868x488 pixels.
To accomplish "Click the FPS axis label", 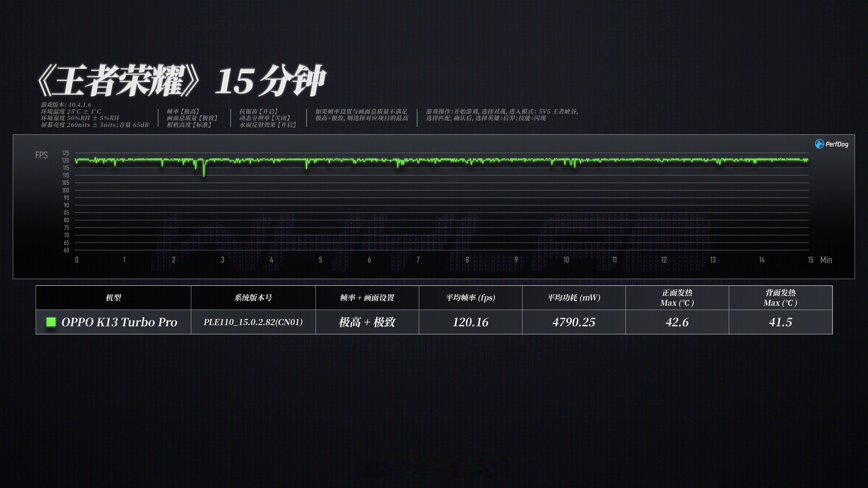I will click(41, 155).
